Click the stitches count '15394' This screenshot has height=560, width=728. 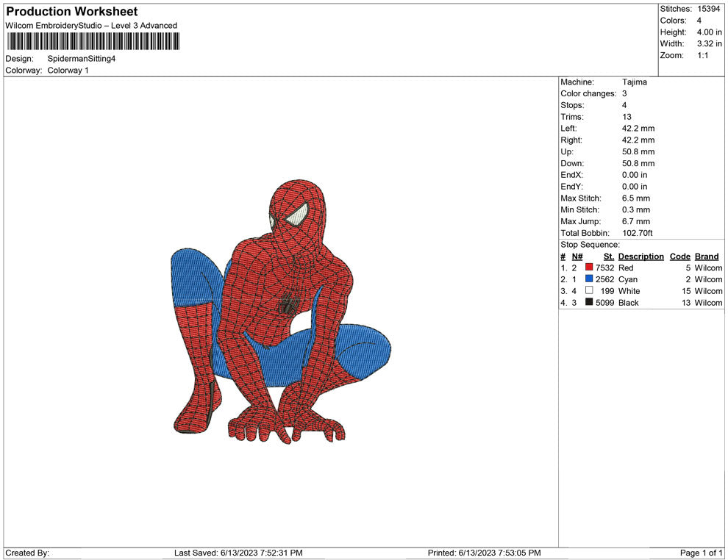[708, 9]
